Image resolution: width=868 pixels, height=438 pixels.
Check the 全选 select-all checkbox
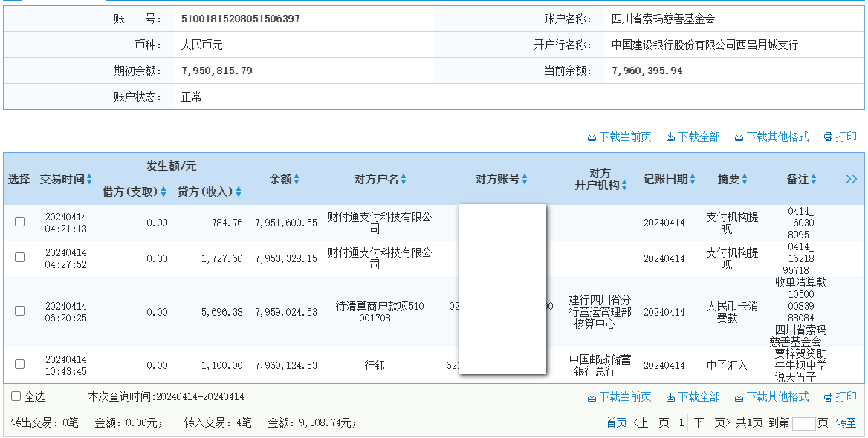pyautogui.click(x=16, y=396)
